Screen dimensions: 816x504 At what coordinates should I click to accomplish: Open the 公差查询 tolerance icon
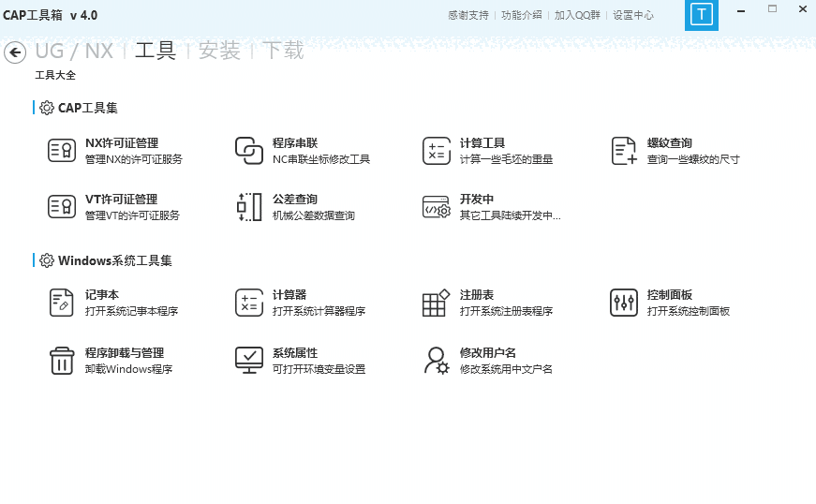[249, 207]
